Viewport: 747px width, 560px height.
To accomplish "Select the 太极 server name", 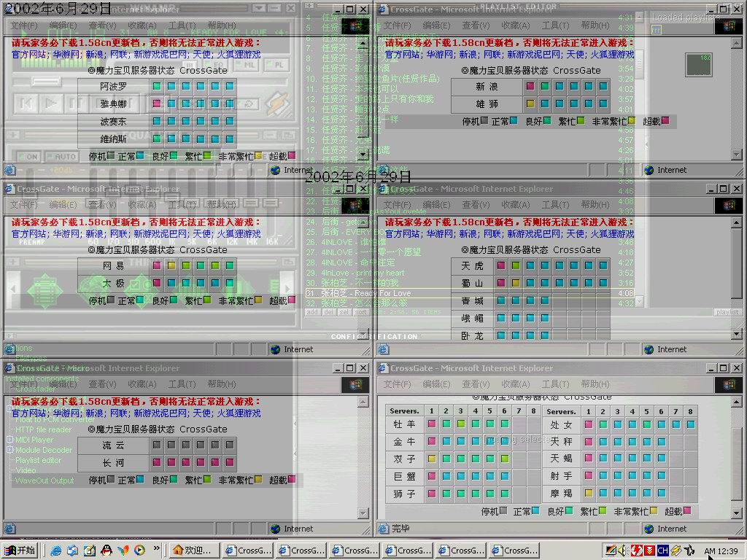I will point(113,284).
